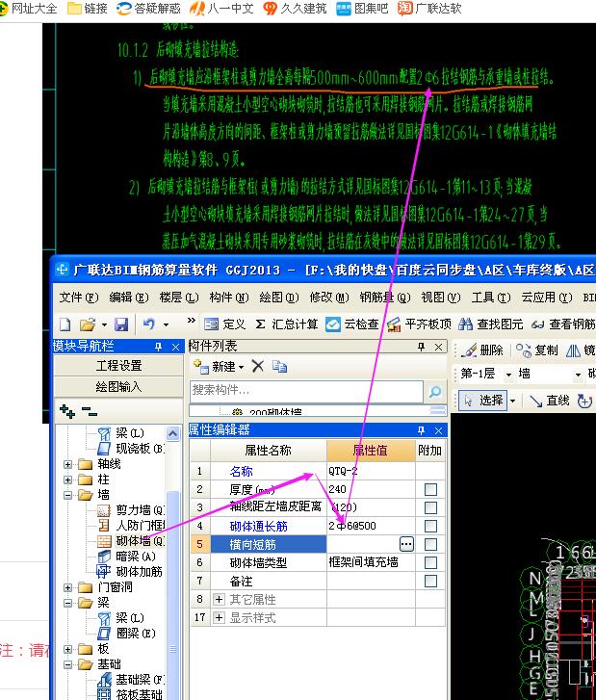Click the 选择 selection tool
Viewport: 596px width, 700px height.
pyautogui.click(x=483, y=401)
